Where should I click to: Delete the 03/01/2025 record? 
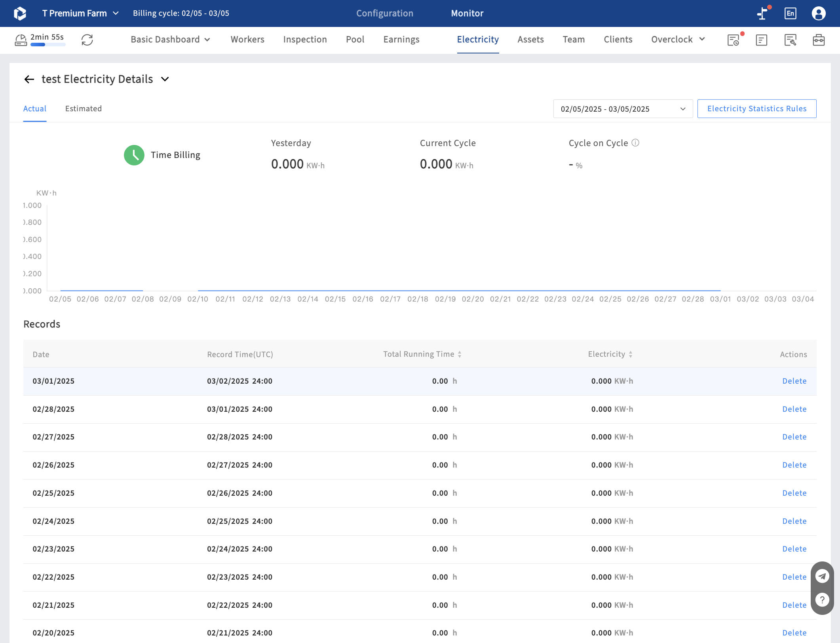click(794, 381)
